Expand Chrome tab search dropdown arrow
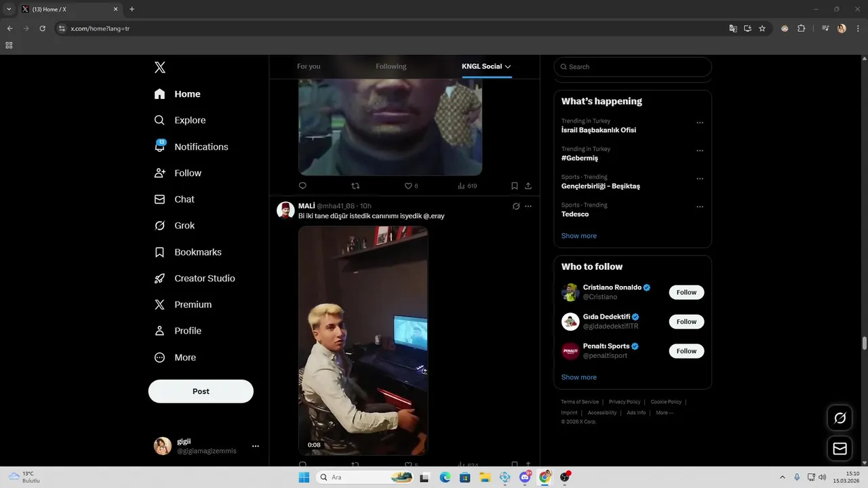Image resolution: width=868 pixels, height=488 pixels. 9,9
